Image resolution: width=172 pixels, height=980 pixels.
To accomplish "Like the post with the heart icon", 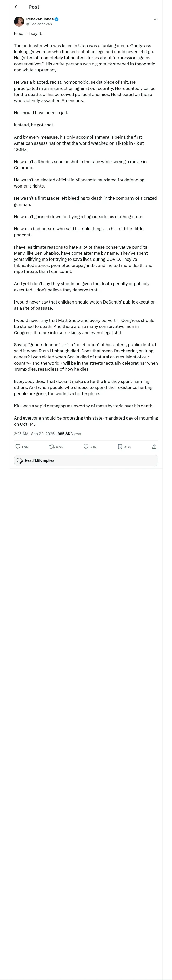I will (86, 446).
